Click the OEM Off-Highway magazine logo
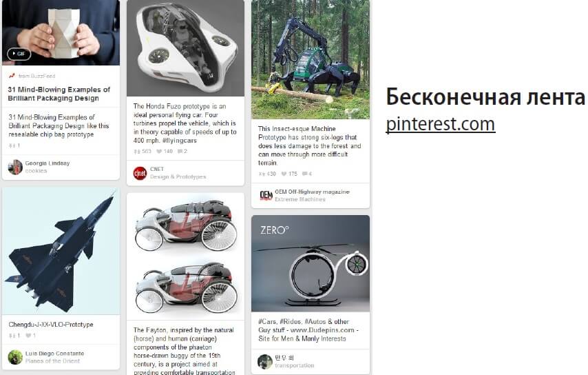This screenshot has height=375, width=588. 266,196
